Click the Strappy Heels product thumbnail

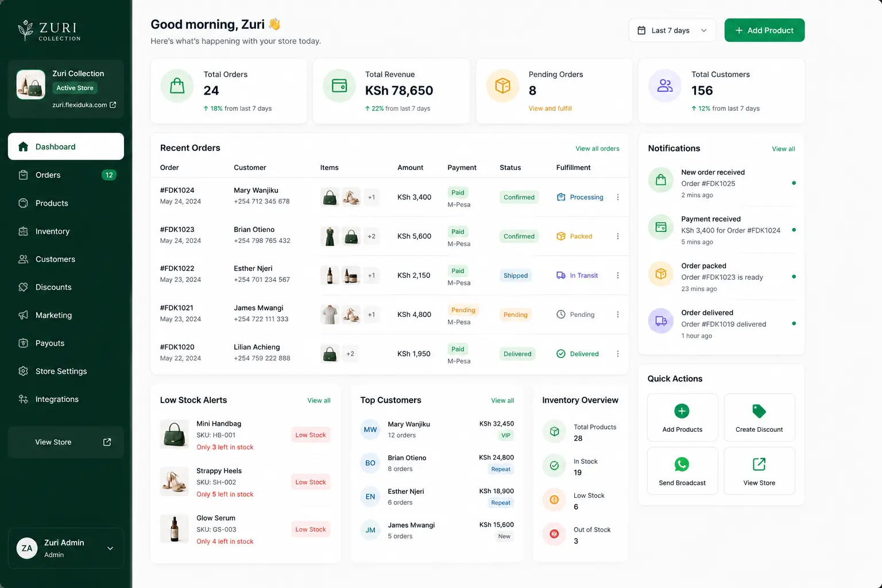pyautogui.click(x=175, y=481)
